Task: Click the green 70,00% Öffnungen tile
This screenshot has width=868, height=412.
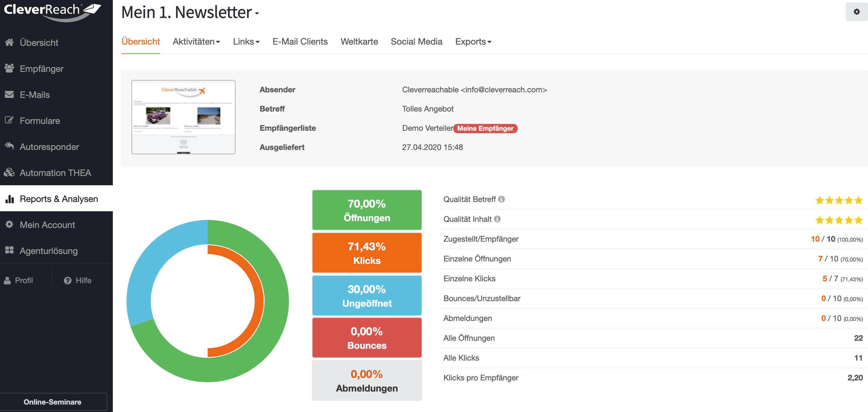Action: pos(367,210)
